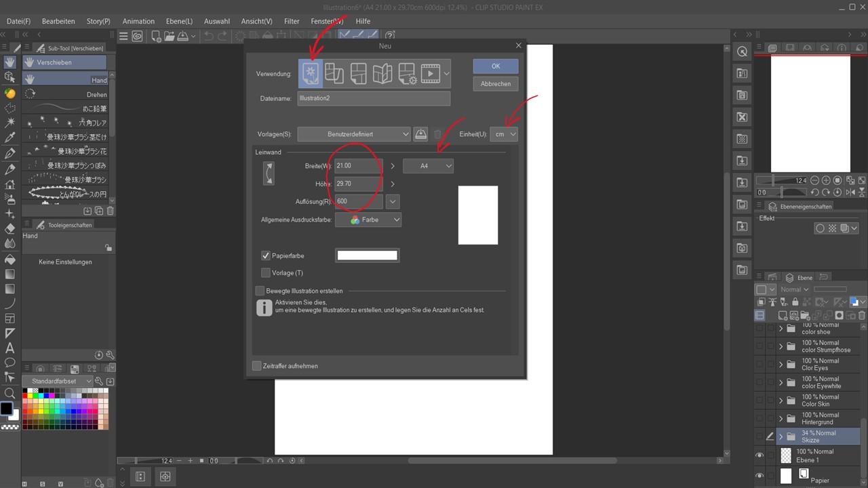Viewport: 868px width, 488px height.
Task: Click the Papierfarbe white color swatch
Action: [368, 256]
